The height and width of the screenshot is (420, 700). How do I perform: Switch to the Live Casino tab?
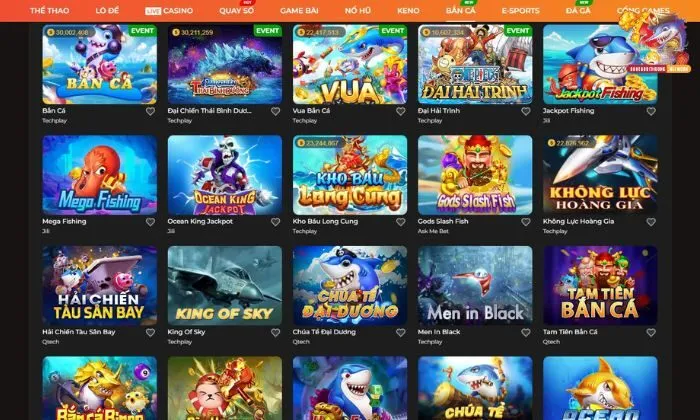click(x=169, y=10)
